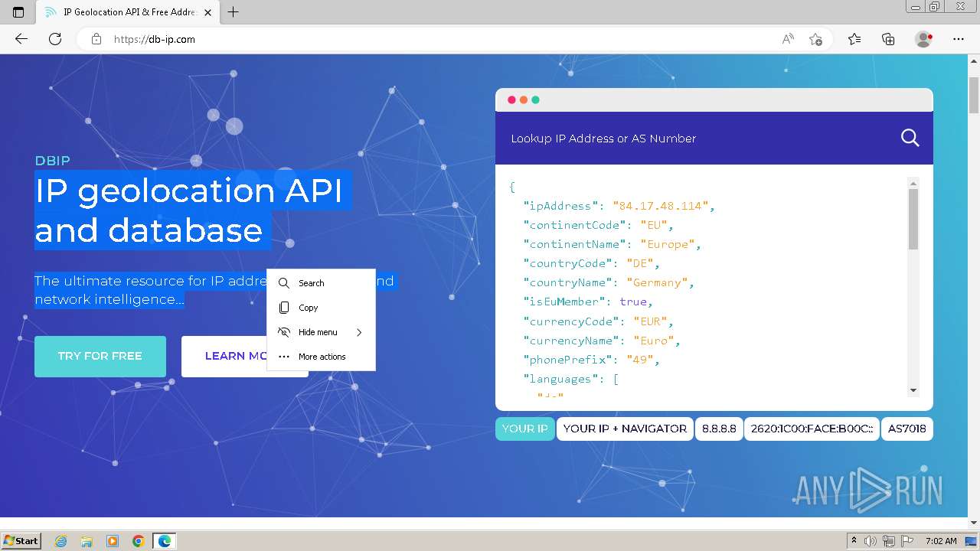Expand the Hide menu submenu
This screenshot has height=551, width=980.
[321, 332]
